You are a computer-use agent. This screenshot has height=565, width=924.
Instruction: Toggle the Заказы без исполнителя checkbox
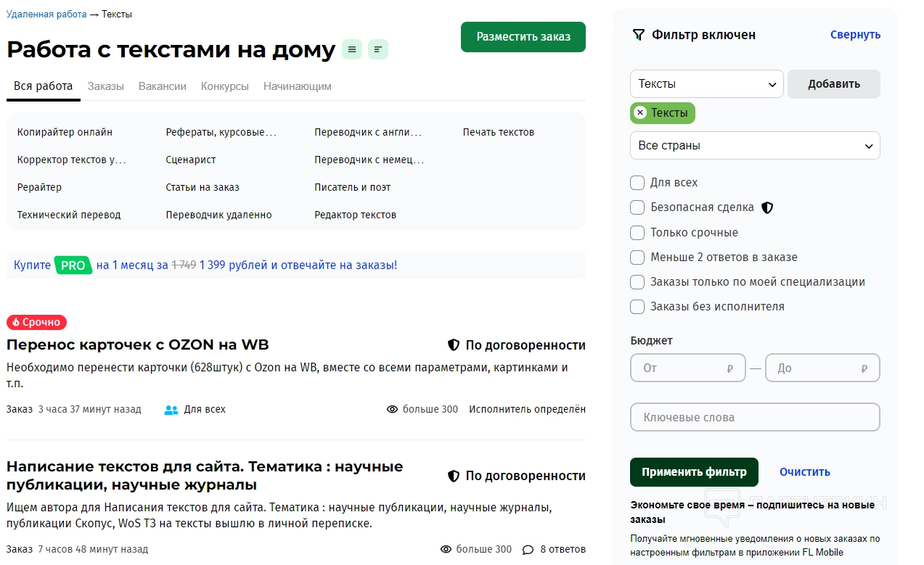click(x=637, y=307)
